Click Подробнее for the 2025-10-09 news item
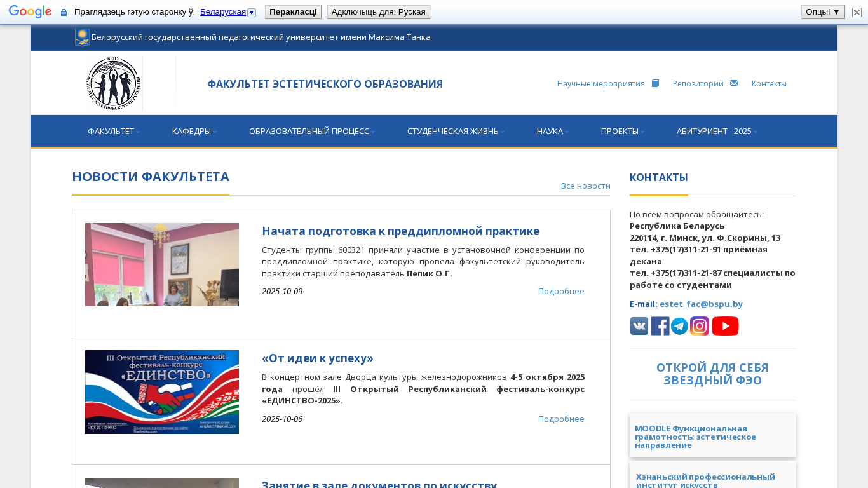 click(x=561, y=291)
